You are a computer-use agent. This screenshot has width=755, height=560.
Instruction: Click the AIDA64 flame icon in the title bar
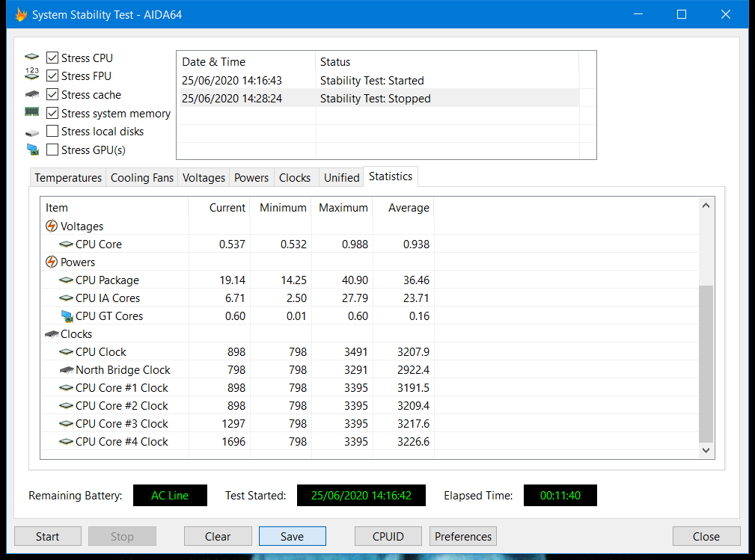[21, 14]
